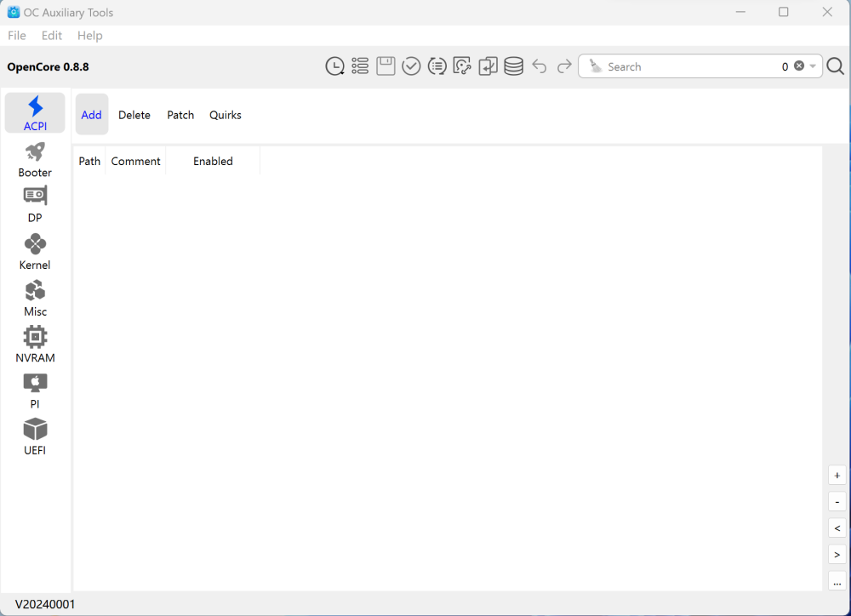Click the Enabled column header
Viewport: 851px width, 616px height.
click(213, 161)
